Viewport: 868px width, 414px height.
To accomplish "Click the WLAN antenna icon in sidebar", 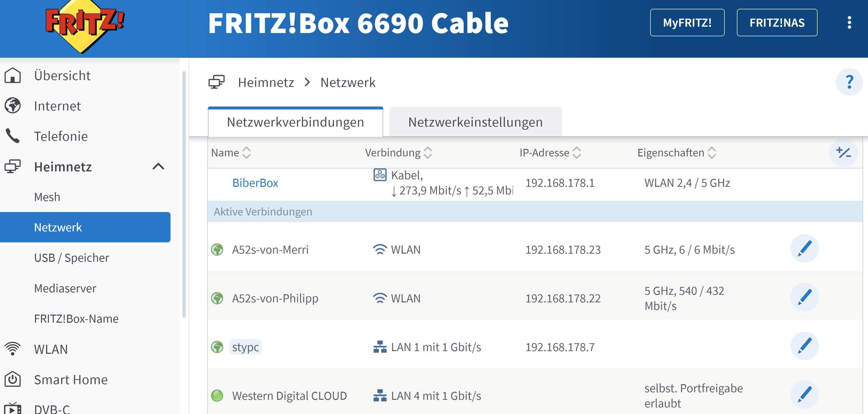I will pos(12,349).
